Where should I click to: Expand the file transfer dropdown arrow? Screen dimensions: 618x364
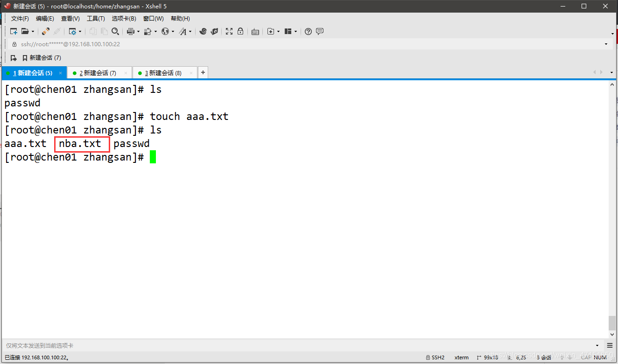pos(155,32)
